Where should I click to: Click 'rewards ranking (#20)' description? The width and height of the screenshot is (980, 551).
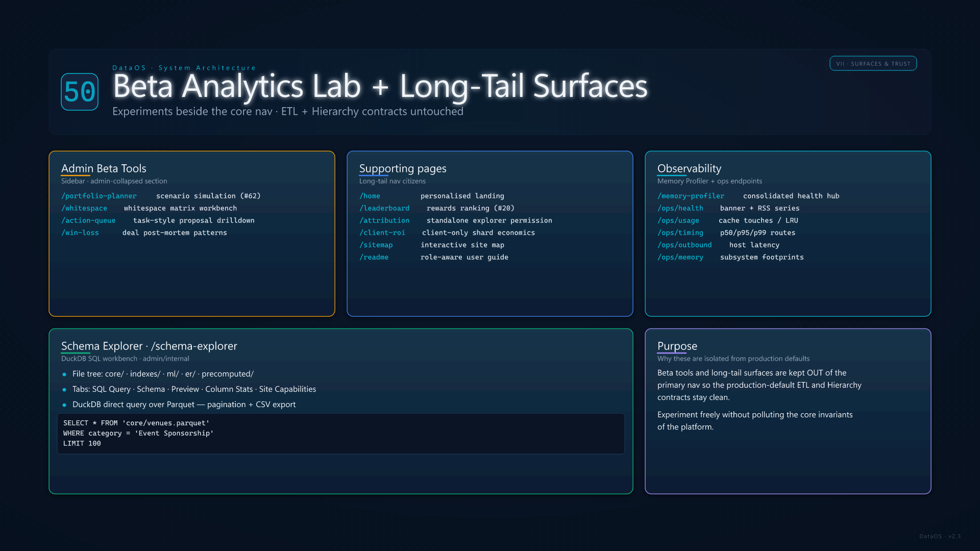point(471,208)
